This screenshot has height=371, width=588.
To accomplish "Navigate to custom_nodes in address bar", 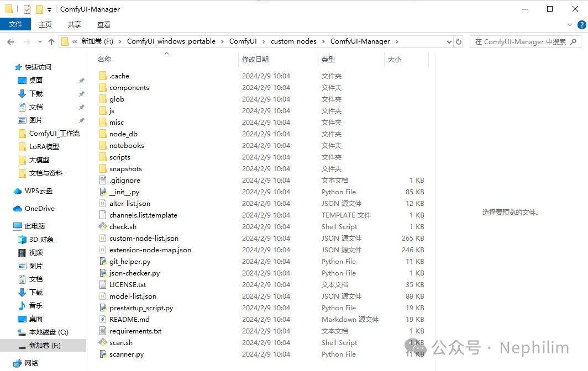I will click(x=293, y=41).
